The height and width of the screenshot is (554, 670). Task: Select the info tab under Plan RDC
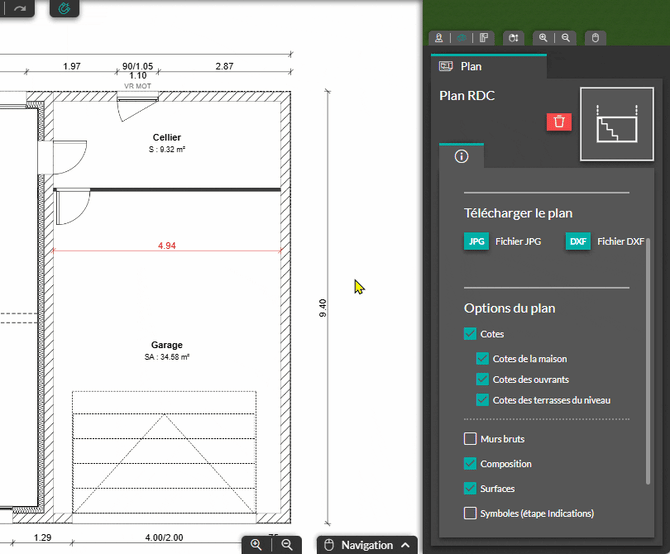point(461,156)
